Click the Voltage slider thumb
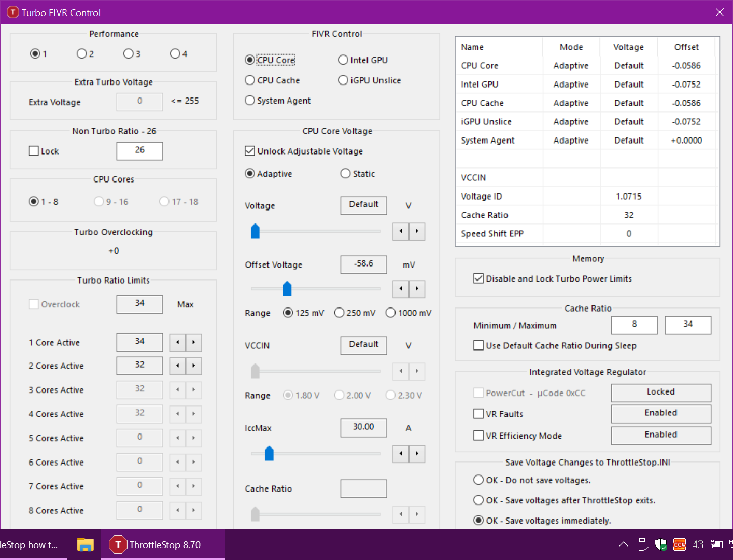The height and width of the screenshot is (560, 733). click(x=255, y=231)
